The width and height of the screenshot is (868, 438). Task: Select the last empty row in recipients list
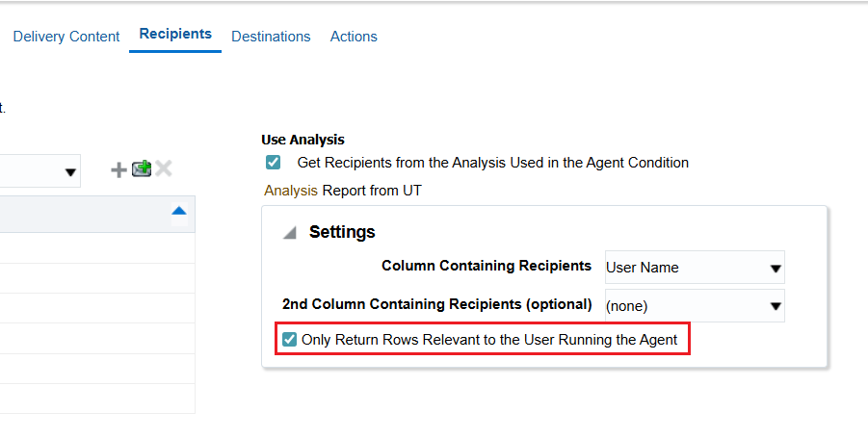click(x=97, y=399)
